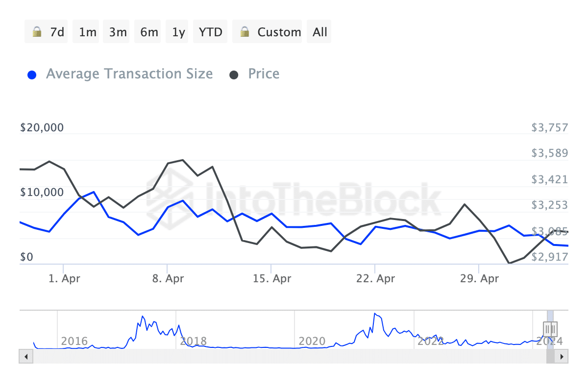
Task: Select the 1m time range
Action: click(x=88, y=32)
